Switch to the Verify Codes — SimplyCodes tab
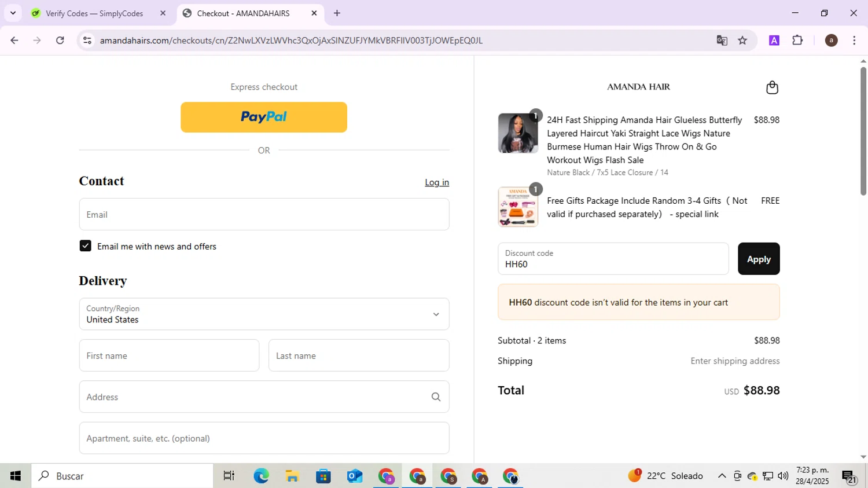The image size is (868, 488). click(94, 13)
